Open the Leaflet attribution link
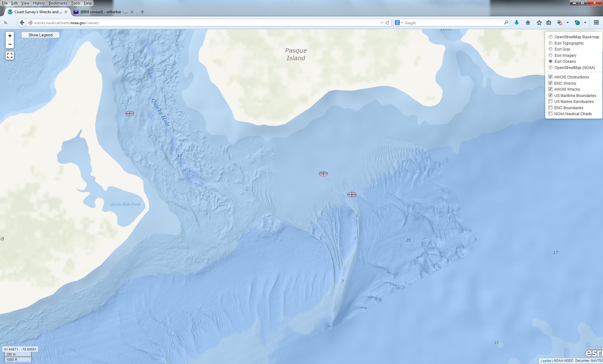 pyautogui.click(x=546, y=361)
